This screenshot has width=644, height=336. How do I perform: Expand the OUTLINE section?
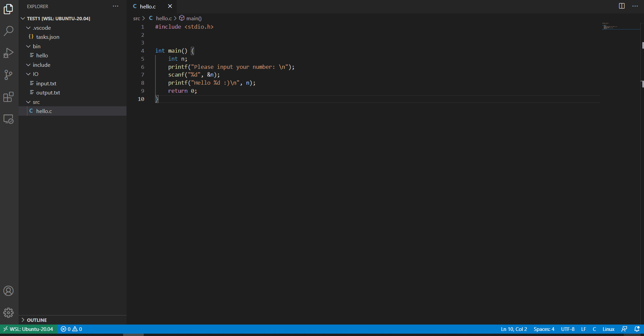point(73,320)
